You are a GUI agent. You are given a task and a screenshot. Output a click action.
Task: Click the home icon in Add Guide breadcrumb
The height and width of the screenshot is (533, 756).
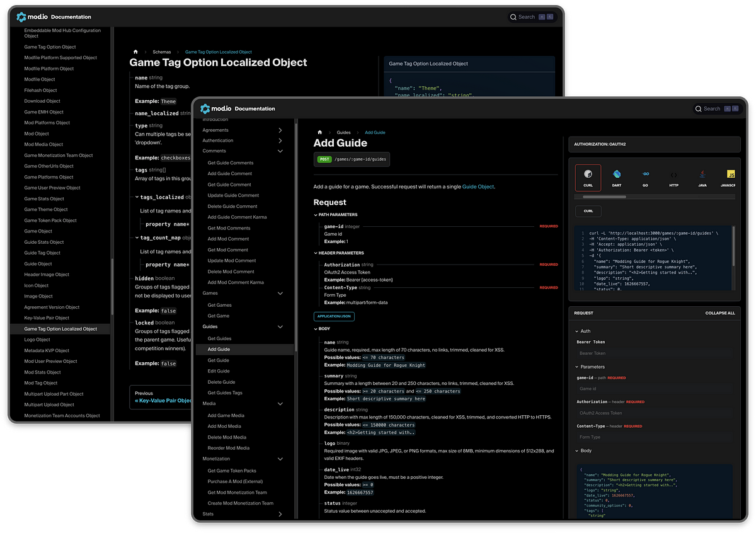pyautogui.click(x=320, y=132)
